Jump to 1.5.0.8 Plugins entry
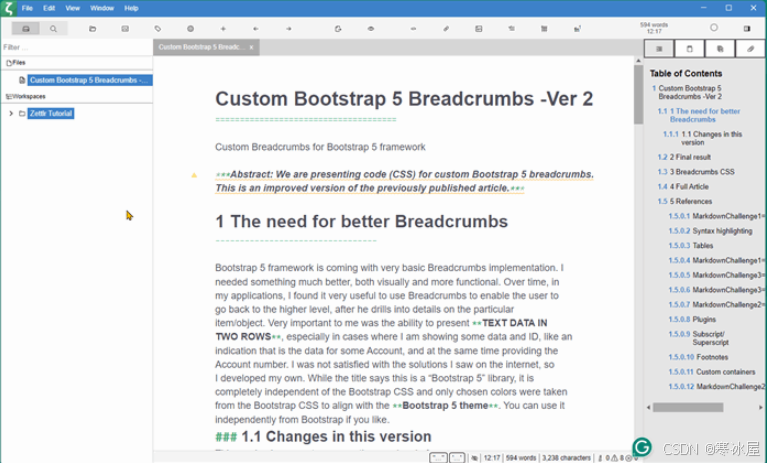This screenshot has height=463, width=767. click(x=692, y=319)
